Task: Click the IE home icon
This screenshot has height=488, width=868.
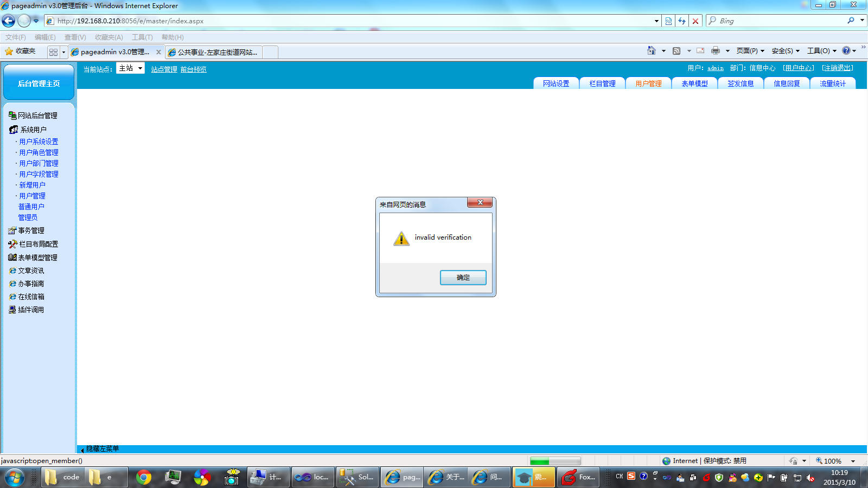Action: point(652,50)
